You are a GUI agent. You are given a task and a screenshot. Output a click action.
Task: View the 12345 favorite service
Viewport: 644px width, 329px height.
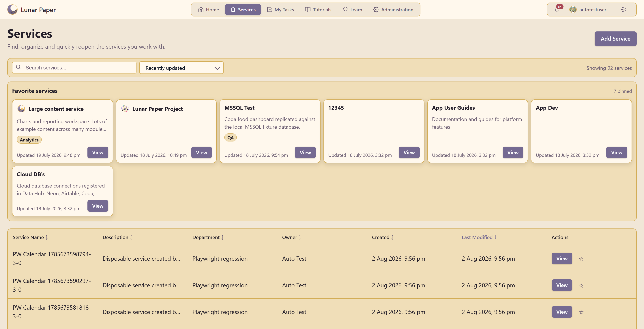(409, 152)
